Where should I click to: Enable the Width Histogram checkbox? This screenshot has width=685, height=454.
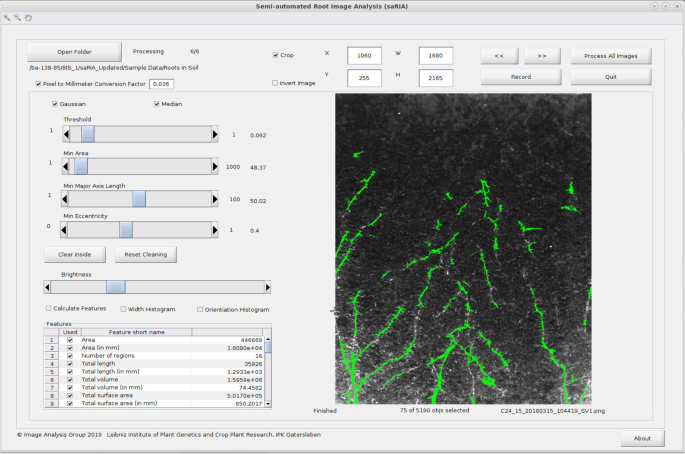point(123,309)
